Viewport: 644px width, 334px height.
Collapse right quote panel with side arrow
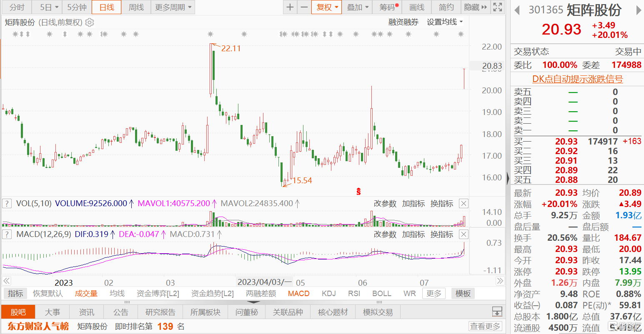pos(508,179)
